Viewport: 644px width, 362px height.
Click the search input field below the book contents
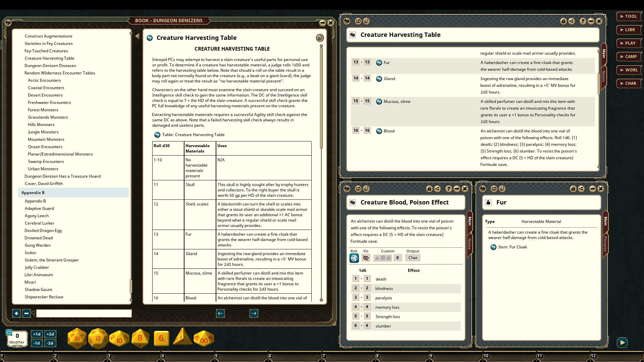(x=84, y=313)
